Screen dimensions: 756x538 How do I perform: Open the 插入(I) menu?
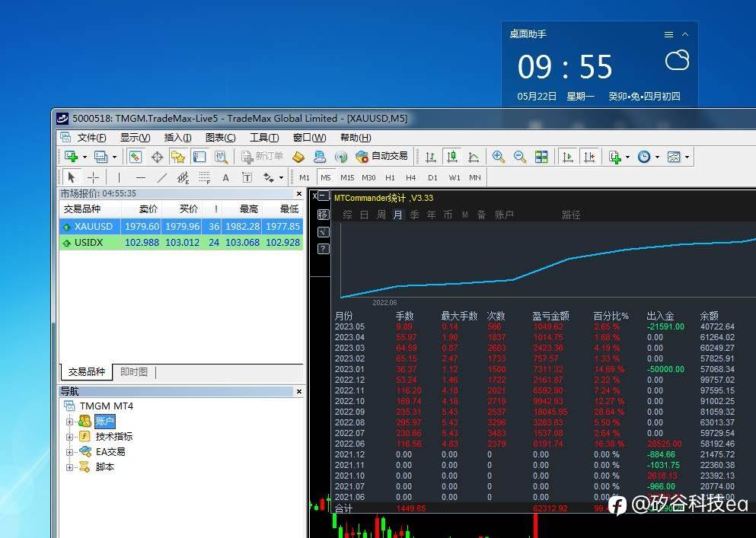tap(178, 138)
